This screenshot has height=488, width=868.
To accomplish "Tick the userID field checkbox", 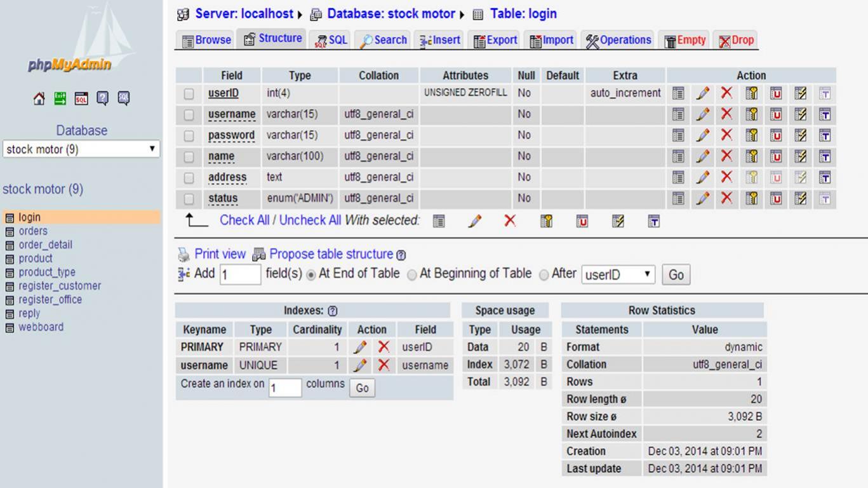I will coord(189,93).
